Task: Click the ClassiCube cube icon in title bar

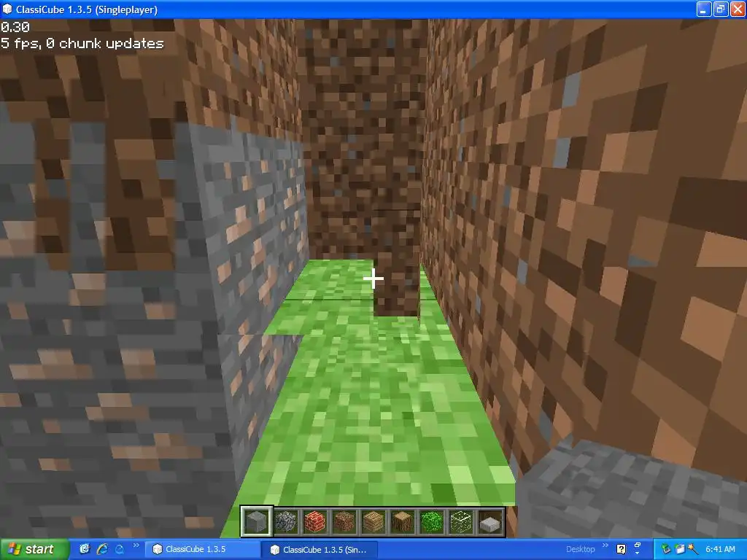Action: click(7, 9)
